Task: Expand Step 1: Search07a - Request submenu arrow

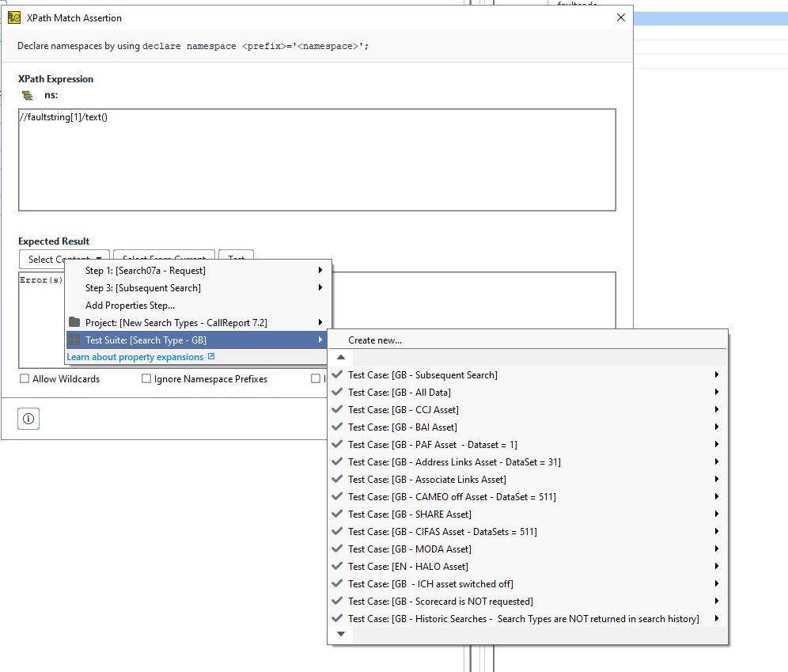Action: (x=320, y=271)
